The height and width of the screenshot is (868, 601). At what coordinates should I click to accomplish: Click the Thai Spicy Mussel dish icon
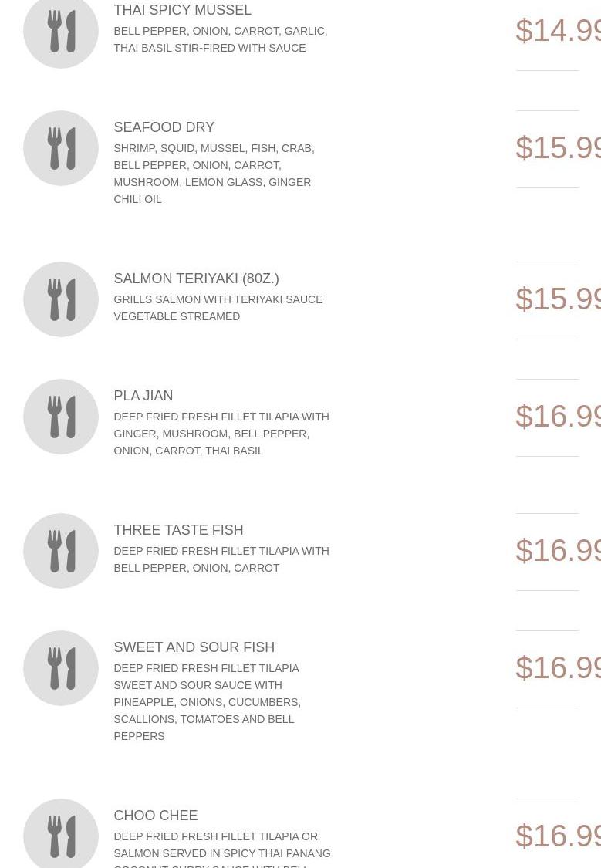[61, 31]
